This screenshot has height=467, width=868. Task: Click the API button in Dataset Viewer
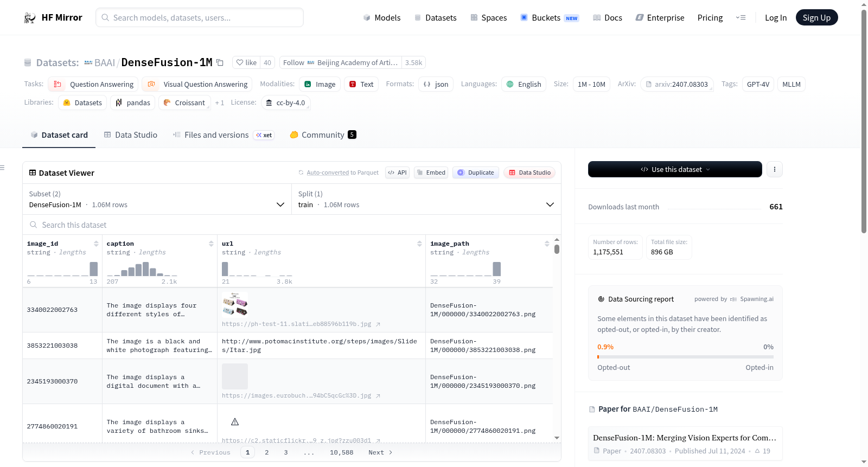tap(397, 172)
